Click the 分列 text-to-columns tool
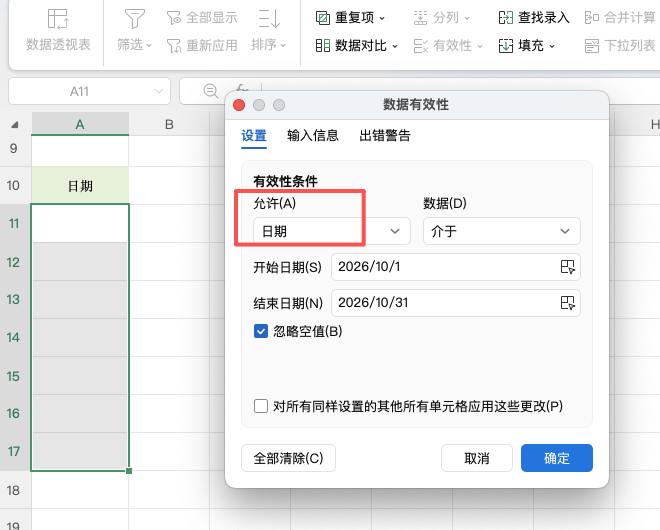 pyautogui.click(x=442, y=18)
